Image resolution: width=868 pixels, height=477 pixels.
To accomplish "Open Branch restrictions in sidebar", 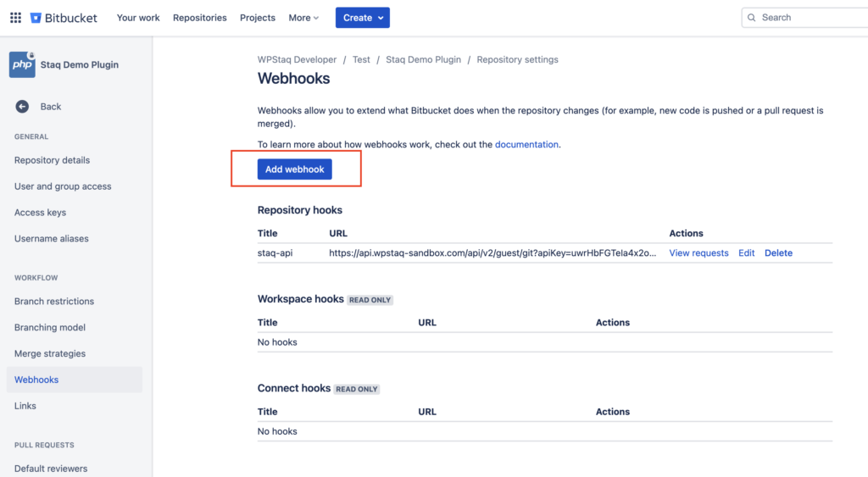I will point(54,301).
